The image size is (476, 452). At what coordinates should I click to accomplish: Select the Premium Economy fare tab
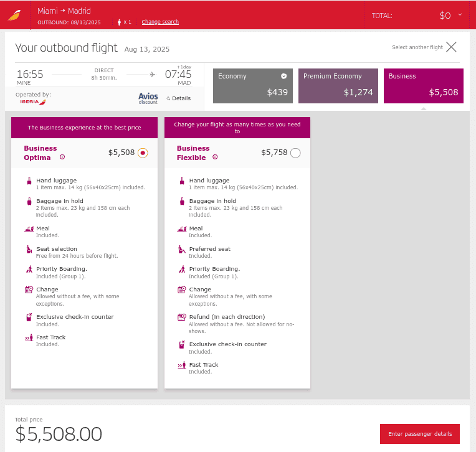(x=338, y=86)
